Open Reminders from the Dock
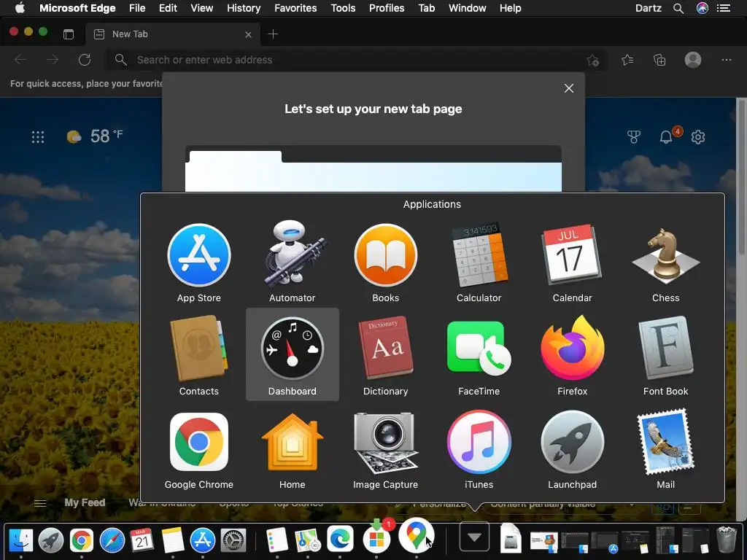The width and height of the screenshot is (747, 560). coord(276,540)
